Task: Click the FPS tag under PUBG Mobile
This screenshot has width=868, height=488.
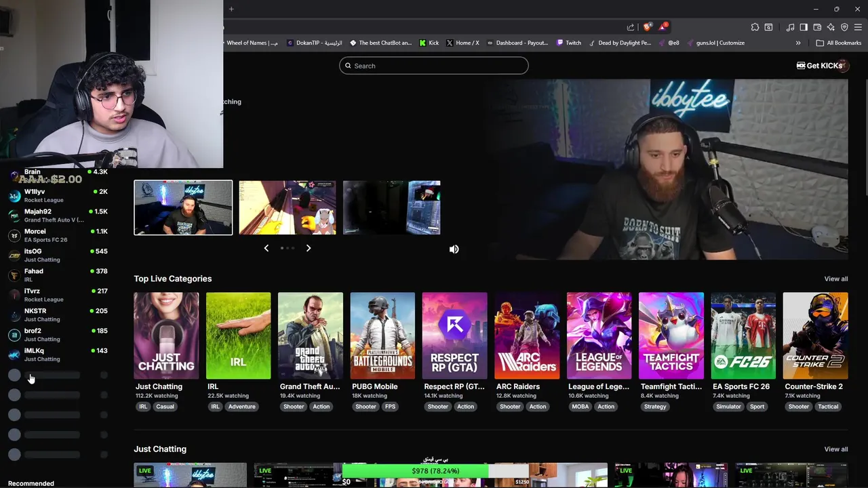Action: click(x=390, y=407)
